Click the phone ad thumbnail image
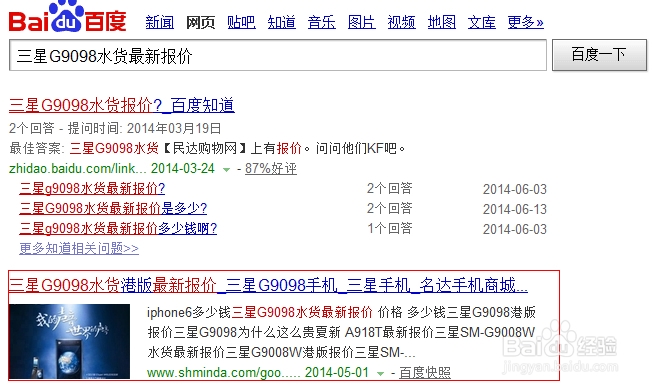656x390 pixels. 69,341
